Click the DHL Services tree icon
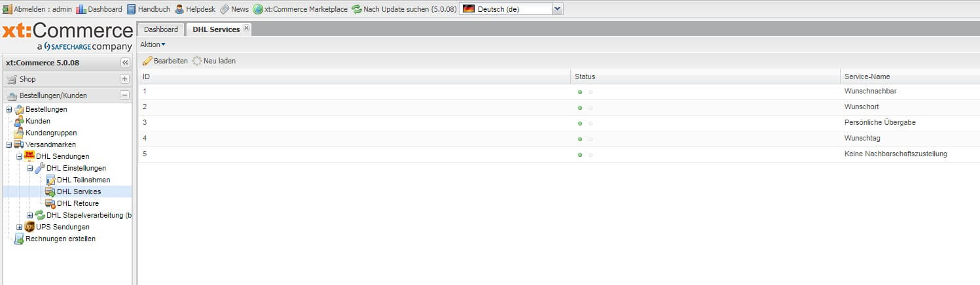 click(50, 192)
